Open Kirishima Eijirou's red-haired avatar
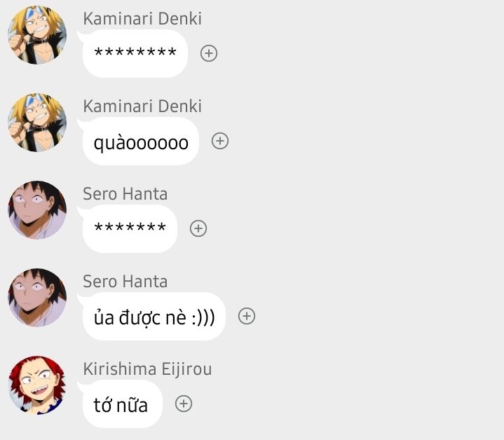The width and height of the screenshot is (504, 440). point(37,385)
